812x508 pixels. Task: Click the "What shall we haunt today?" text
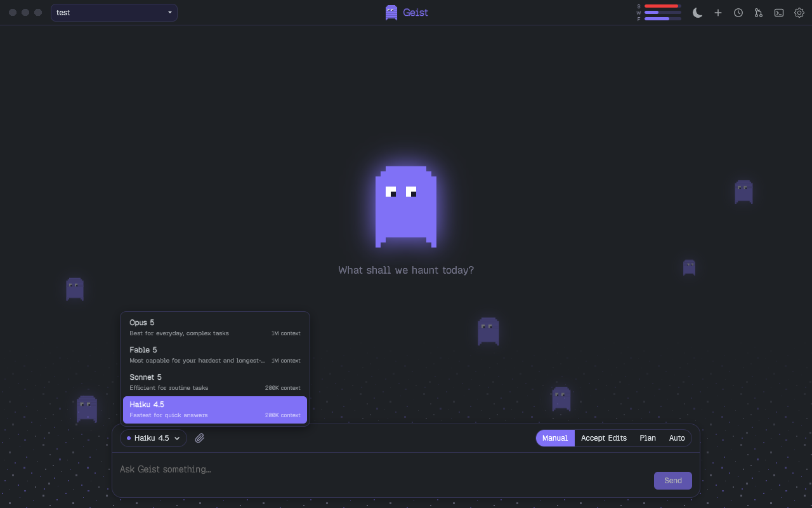pos(406,270)
